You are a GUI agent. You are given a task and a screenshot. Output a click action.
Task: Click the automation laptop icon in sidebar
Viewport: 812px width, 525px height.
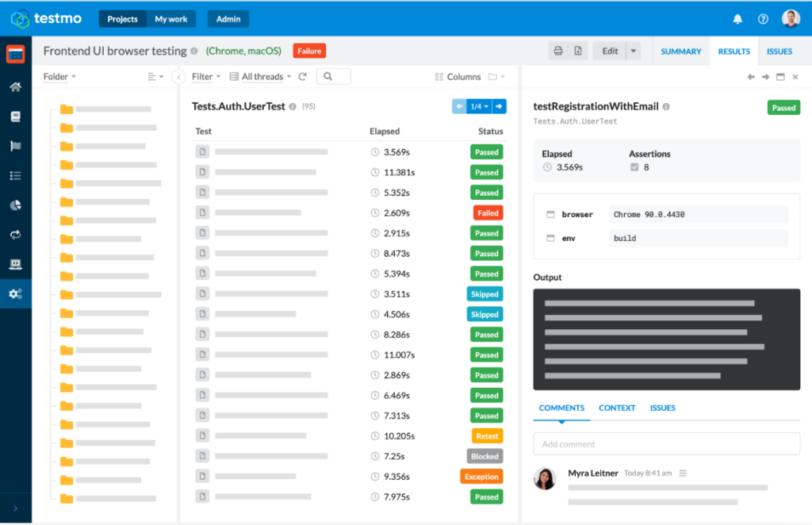(x=16, y=262)
